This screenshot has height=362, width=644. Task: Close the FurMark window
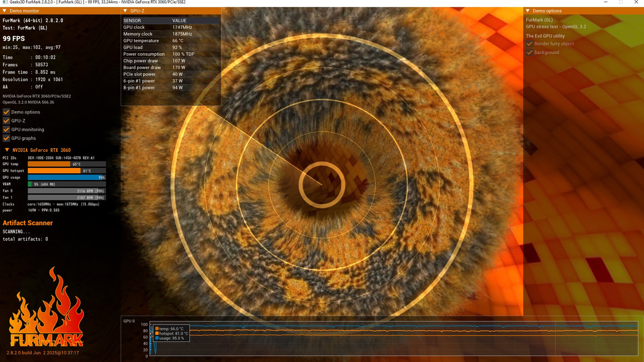pos(636,2)
